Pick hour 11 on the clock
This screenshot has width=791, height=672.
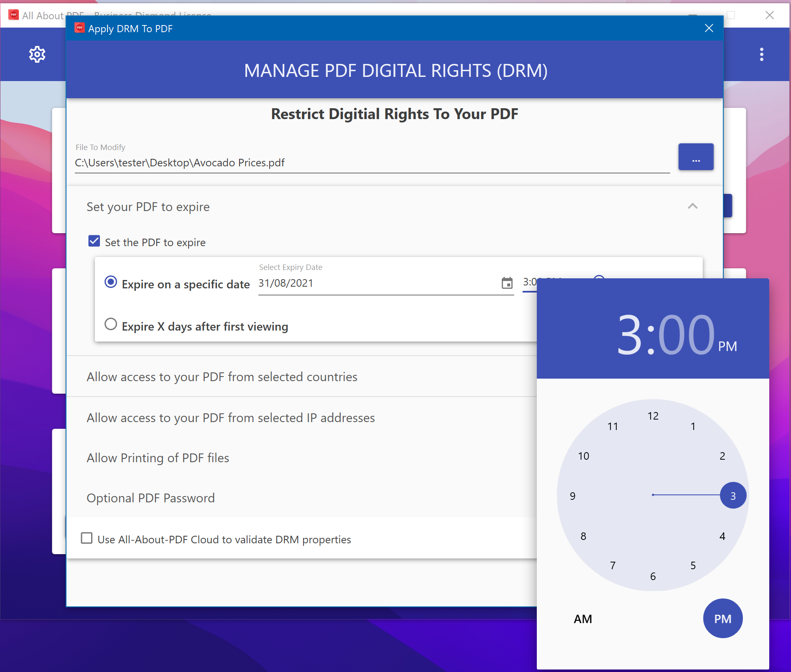point(612,427)
